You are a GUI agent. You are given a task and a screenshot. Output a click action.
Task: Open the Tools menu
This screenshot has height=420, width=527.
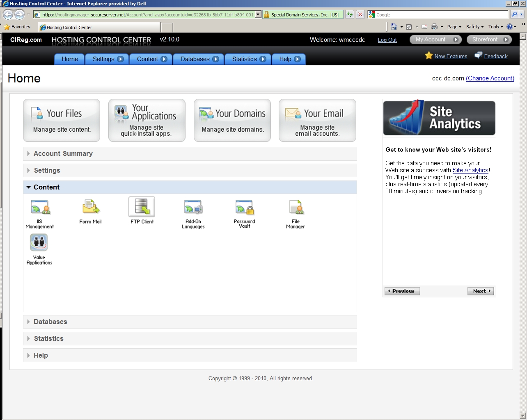(495, 27)
